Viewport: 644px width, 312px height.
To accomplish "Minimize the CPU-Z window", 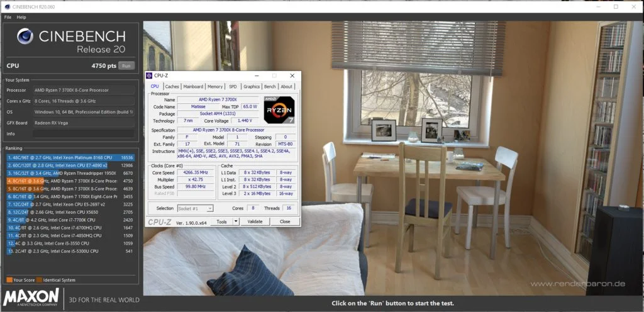I will tap(257, 75).
